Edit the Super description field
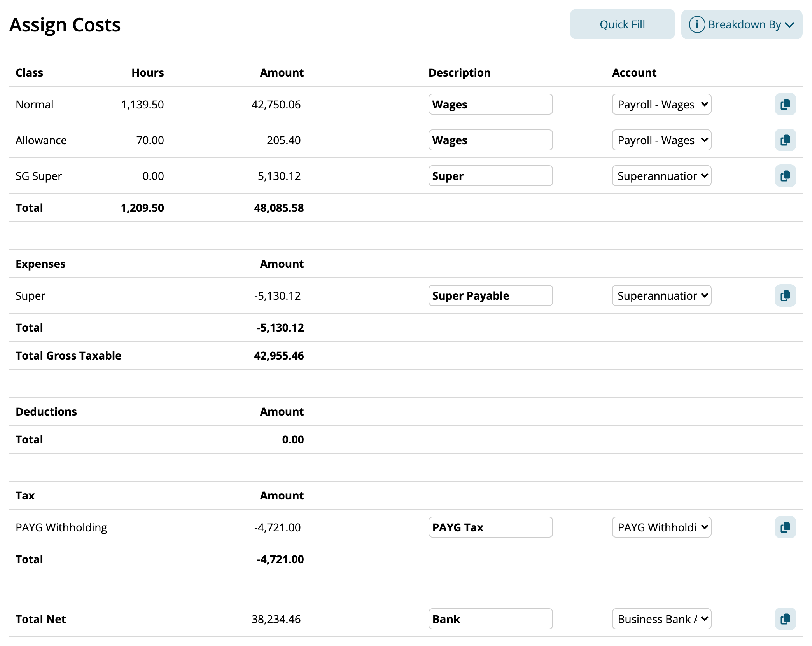This screenshot has height=646, width=812. pos(490,176)
